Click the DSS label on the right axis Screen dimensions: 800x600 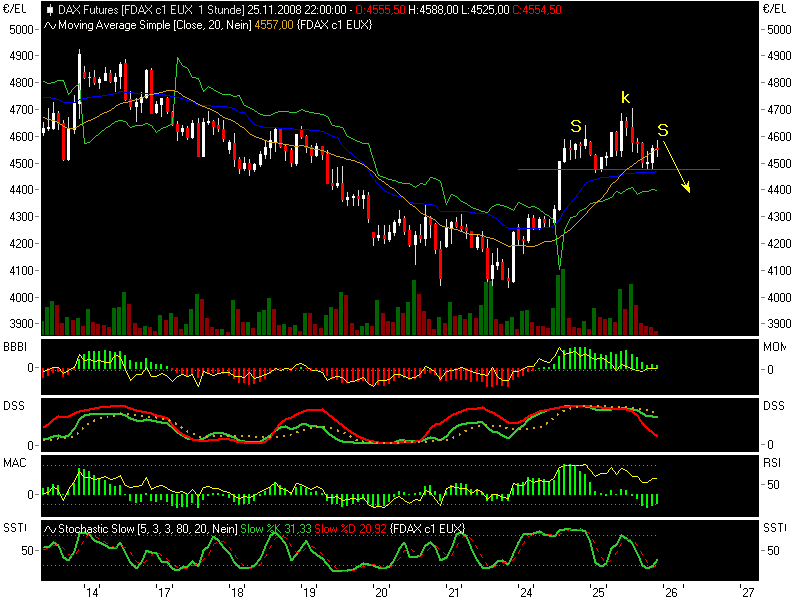(x=773, y=406)
